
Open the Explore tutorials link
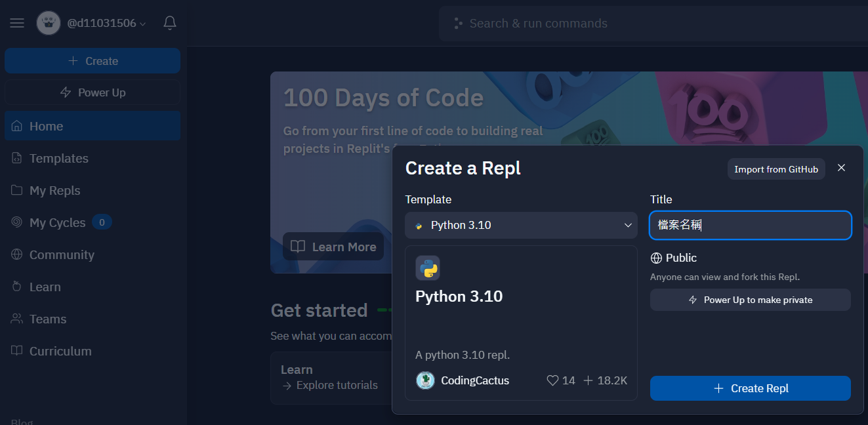click(329, 385)
